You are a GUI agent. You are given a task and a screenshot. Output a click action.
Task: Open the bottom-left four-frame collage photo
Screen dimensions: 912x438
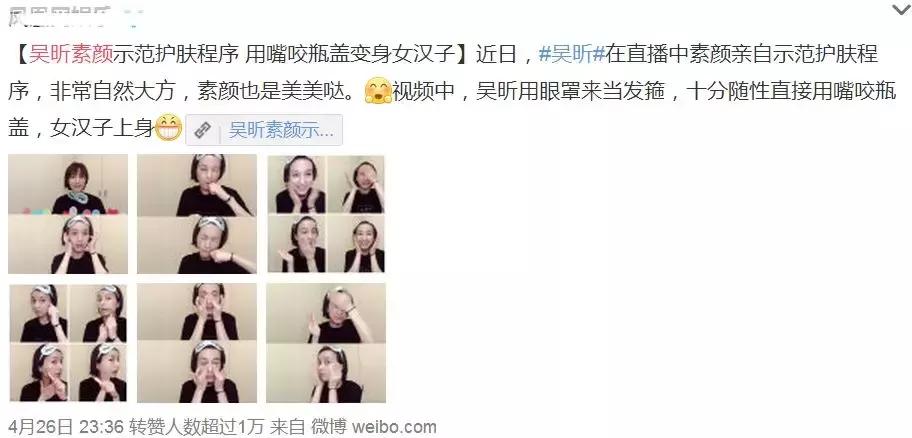pyautogui.click(x=68, y=343)
